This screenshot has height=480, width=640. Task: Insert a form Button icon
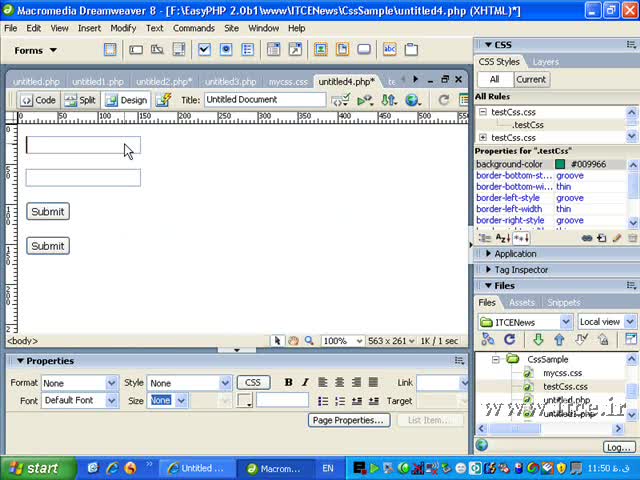[364, 50]
